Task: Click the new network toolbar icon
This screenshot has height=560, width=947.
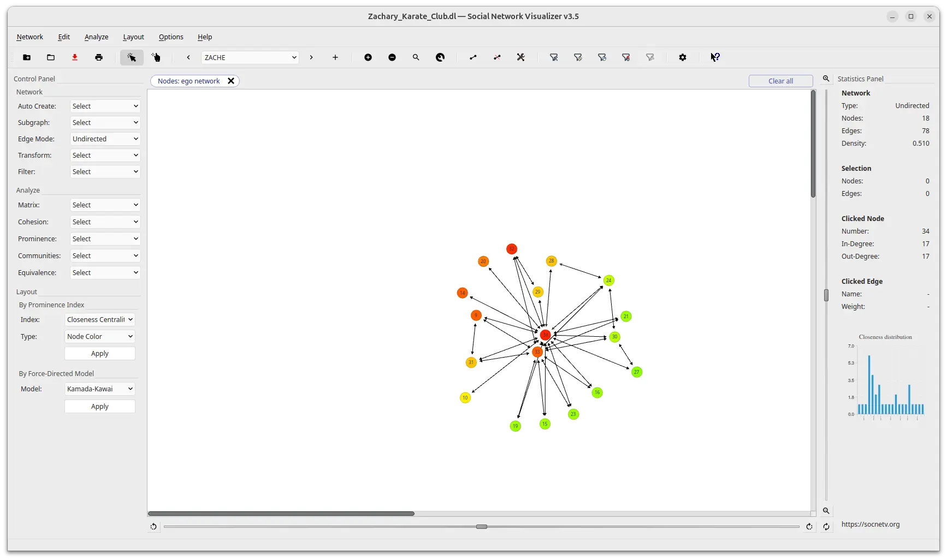Action: pyautogui.click(x=27, y=57)
